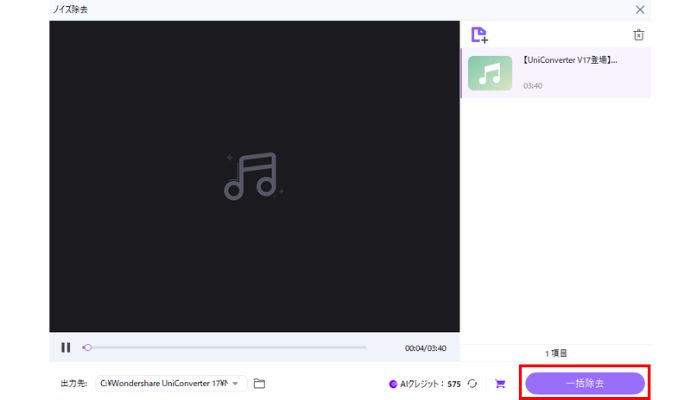The height and width of the screenshot is (400, 700).
Task: Click the 03:40 duration on file item
Action: click(x=534, y=86)
